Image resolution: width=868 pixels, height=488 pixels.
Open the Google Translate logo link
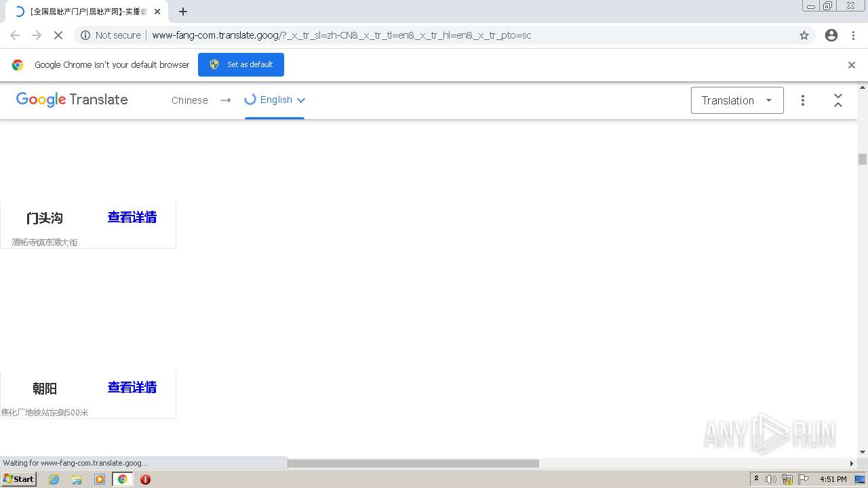[x=72, y=100]
